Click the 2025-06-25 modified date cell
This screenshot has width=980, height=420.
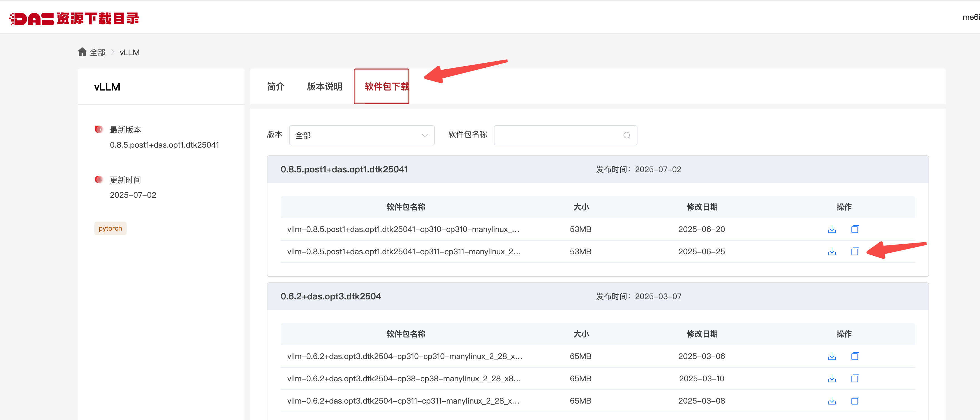(701, 251)
